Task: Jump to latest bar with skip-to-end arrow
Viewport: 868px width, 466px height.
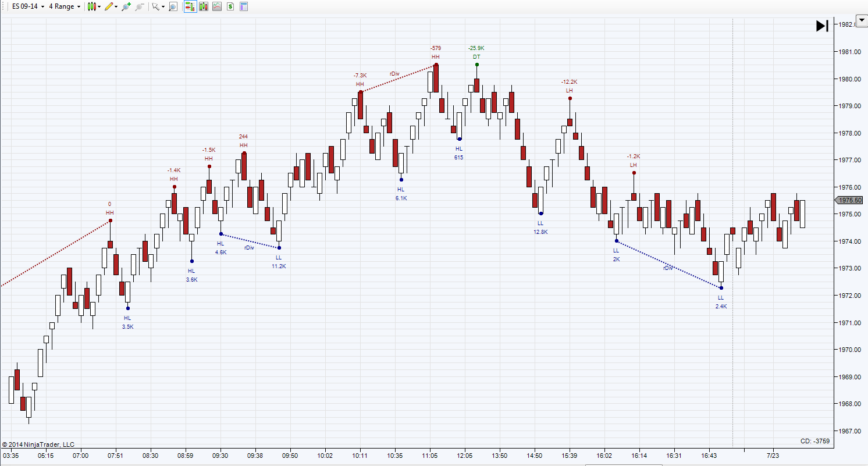Action: 822,26
